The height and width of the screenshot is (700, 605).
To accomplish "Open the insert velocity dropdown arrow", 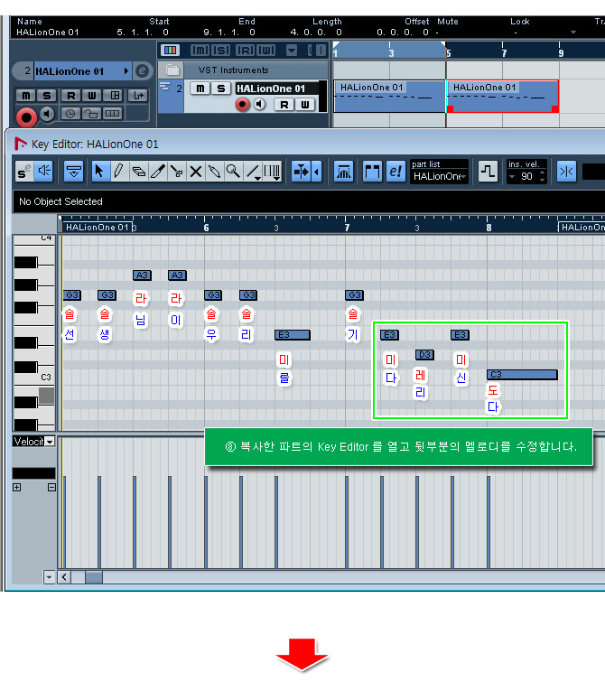I will (x=512, y=177).
